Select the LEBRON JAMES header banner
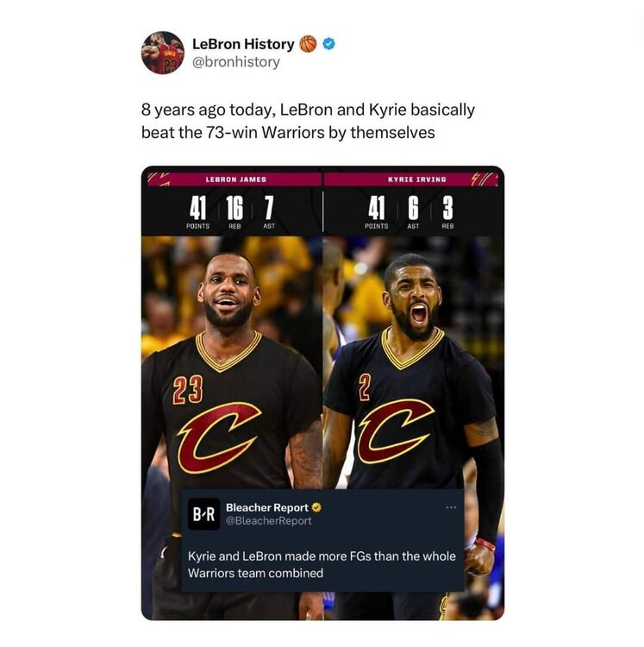This screenshot has width=644, height=647. tap(235, 179)
